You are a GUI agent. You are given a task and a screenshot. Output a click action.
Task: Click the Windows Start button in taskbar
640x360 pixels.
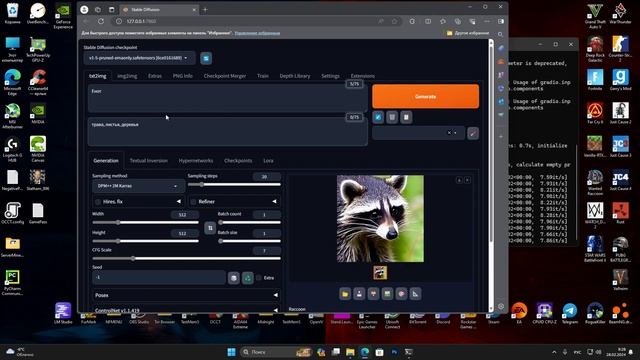tap(231, 352)
